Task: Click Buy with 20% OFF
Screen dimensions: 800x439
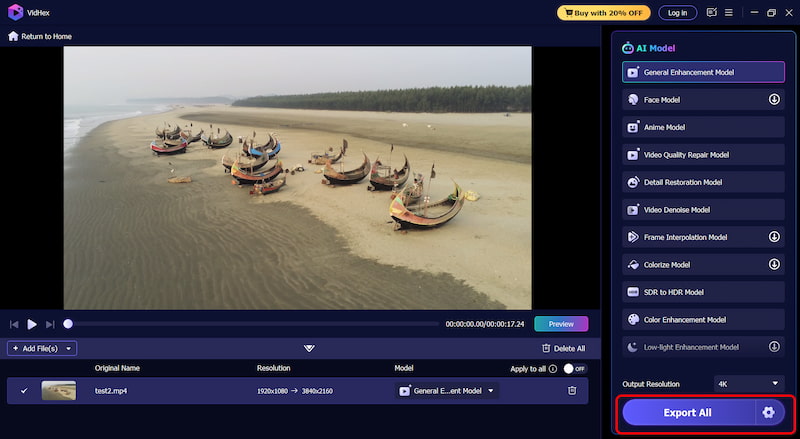Action: click(x=604, y=13)
